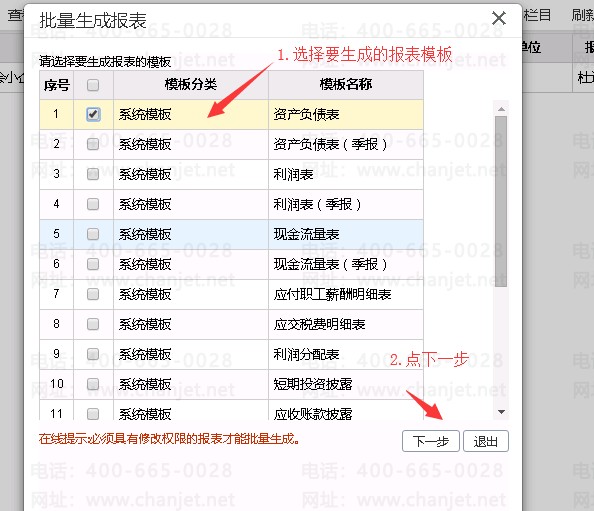Select the 短期投资披露 name cell
This screenshot has height=511, width=594.
[345, 384]
